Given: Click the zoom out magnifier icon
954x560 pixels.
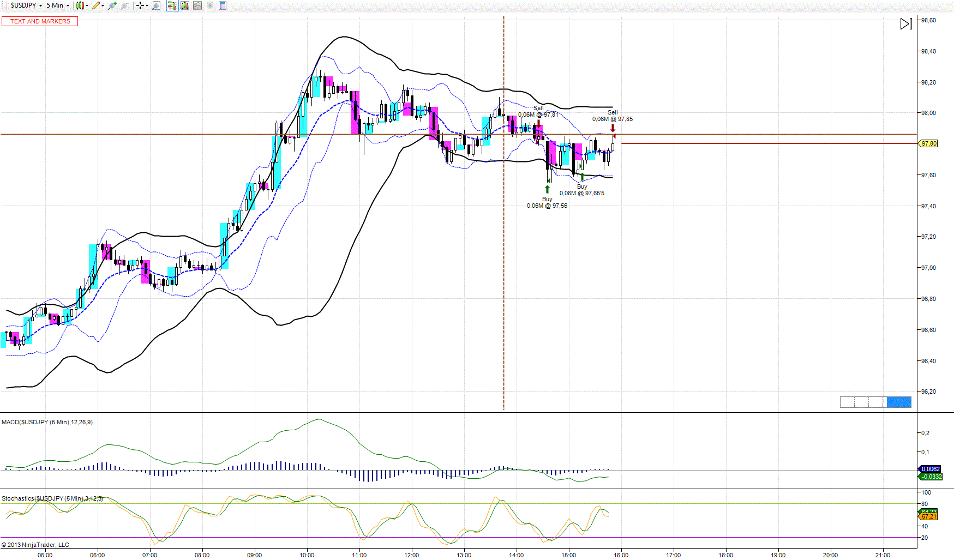Looking at the screenshot, I should [x=125, y=5].
